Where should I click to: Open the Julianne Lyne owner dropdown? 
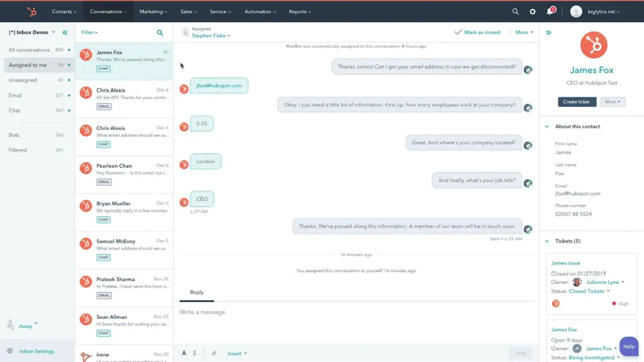pyautogui.click(x=605, y=282)
